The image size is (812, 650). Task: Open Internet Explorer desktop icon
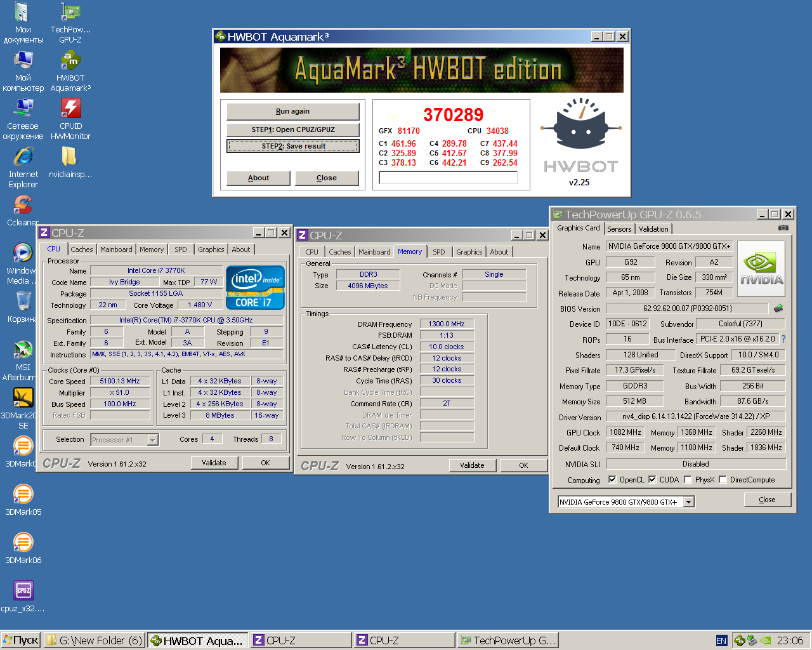point(23,168)
